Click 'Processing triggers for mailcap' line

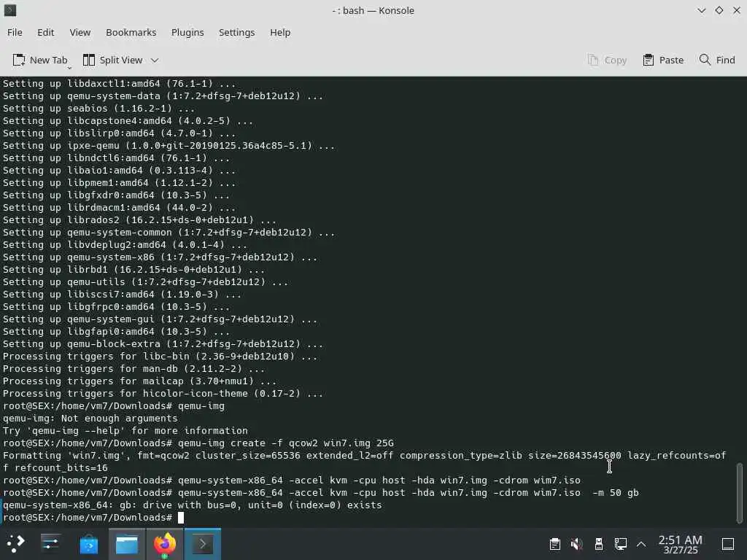(x=139, y=381)
